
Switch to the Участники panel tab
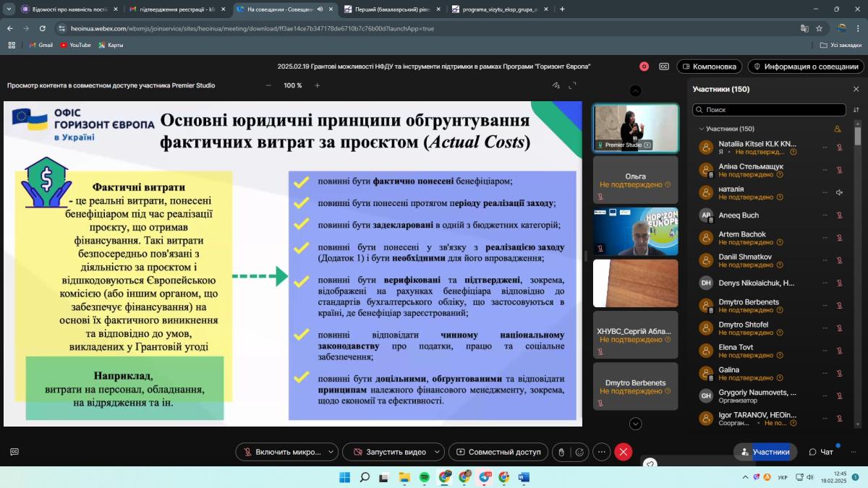(765, 452)
